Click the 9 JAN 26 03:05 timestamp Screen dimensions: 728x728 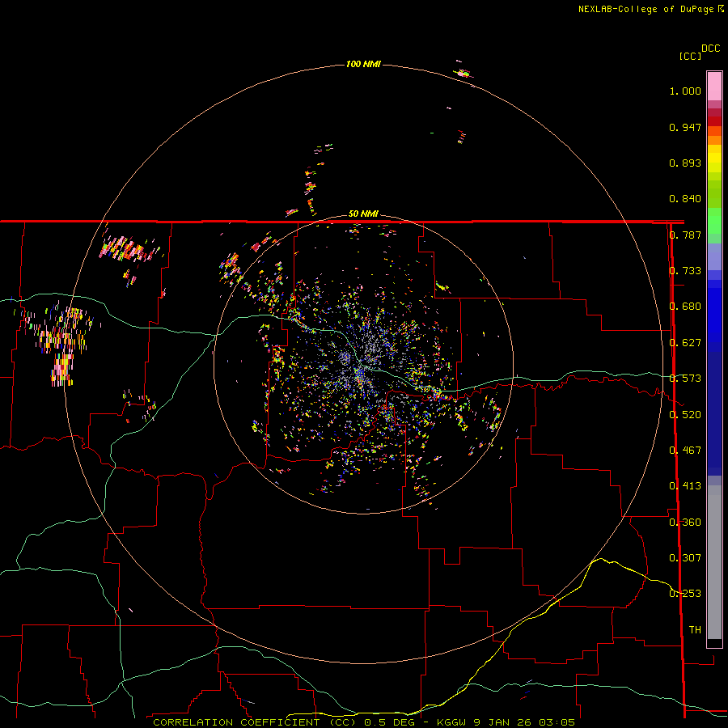click(524, 722)
